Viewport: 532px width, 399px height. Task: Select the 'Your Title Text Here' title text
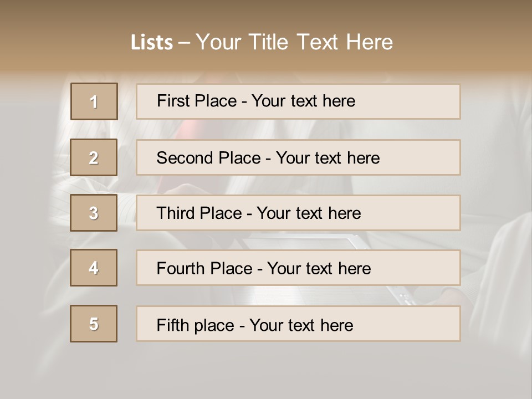click(294, 42)
